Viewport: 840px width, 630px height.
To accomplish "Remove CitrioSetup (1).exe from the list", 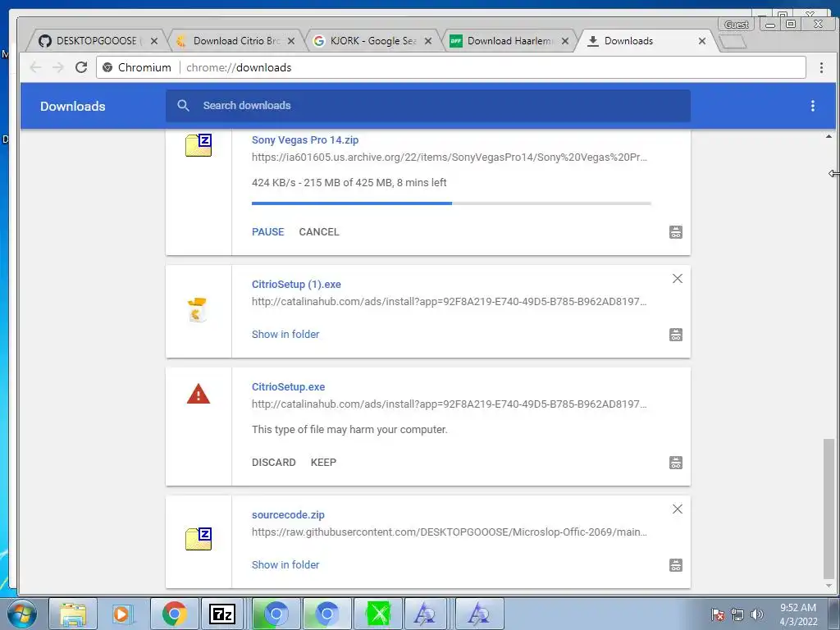I will (x=678, y=279).
